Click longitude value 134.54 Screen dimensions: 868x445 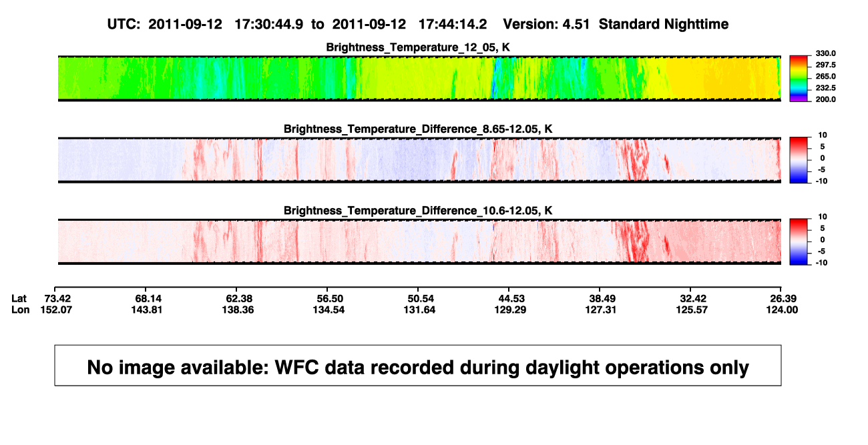[x=329, y=310]
